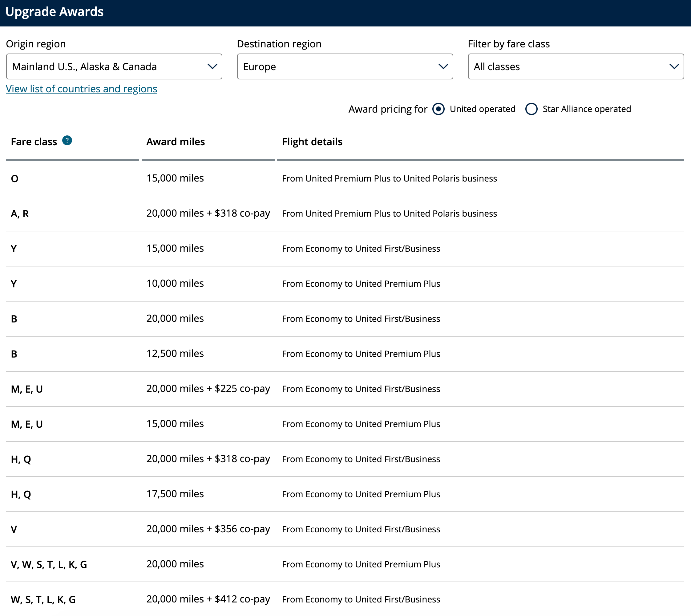Click the Destination region chevron arrow
The width and height of the screenshot is (691, 616).
[443, 66]
